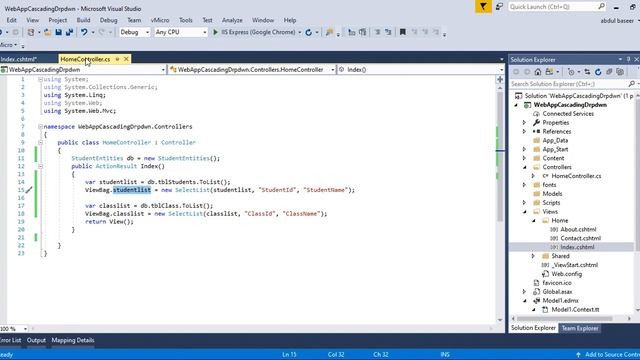
Task: Click Add to Source Control
Action: tap(607, 355)
